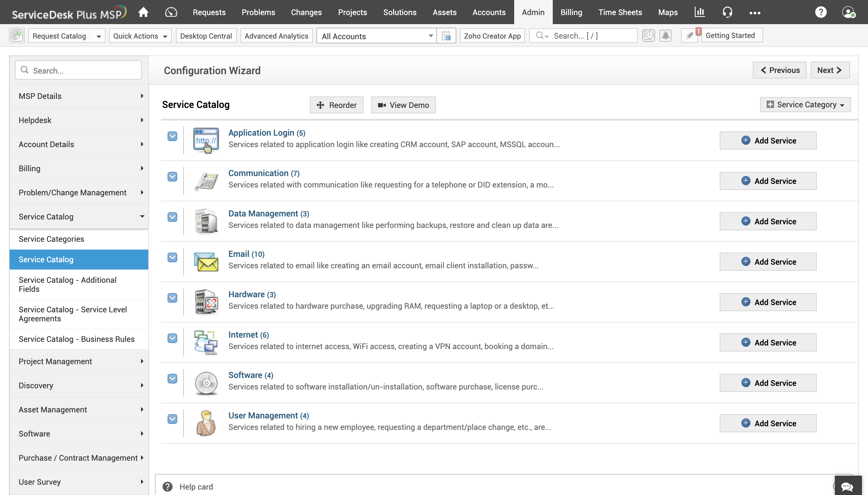
Task: Select Service Catalog - Business Rules
Action: pyautogui.click(x=77, y=339)
